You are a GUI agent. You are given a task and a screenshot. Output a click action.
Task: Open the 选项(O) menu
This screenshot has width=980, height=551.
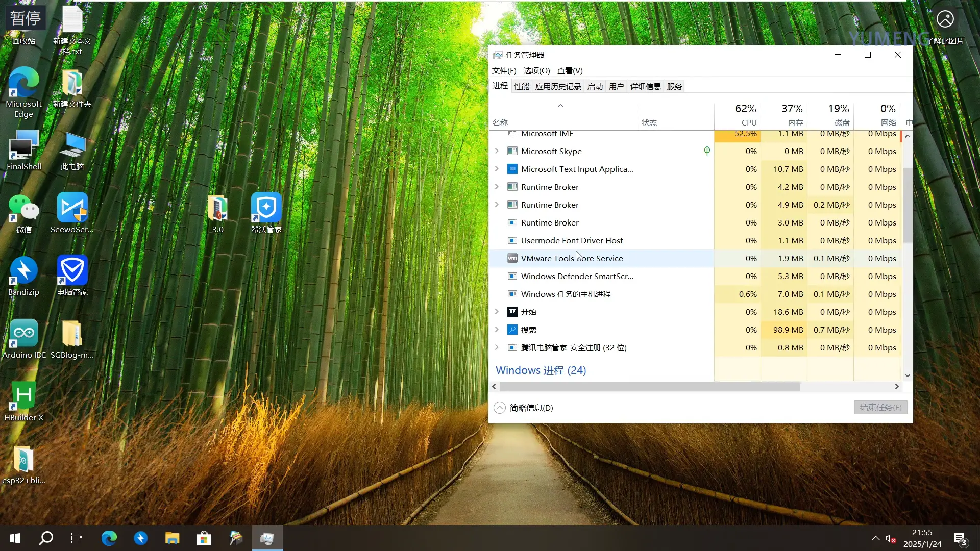[x=536, y=71]
